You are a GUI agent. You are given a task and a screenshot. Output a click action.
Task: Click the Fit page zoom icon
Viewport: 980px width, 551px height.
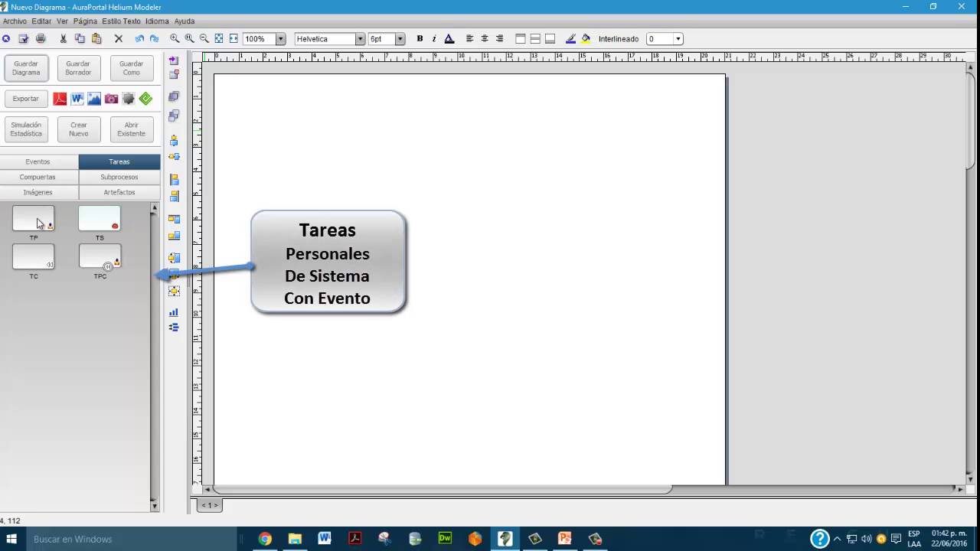(219, 38)
